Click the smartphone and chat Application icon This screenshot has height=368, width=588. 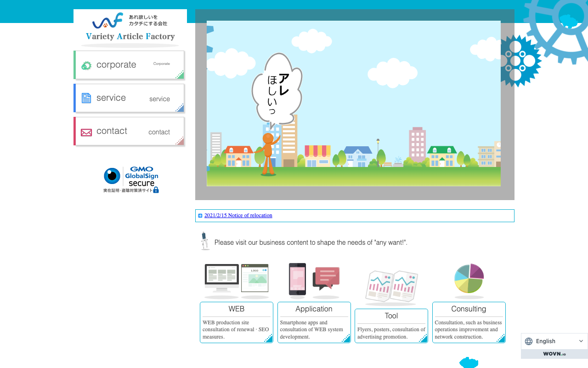point(314,280)
